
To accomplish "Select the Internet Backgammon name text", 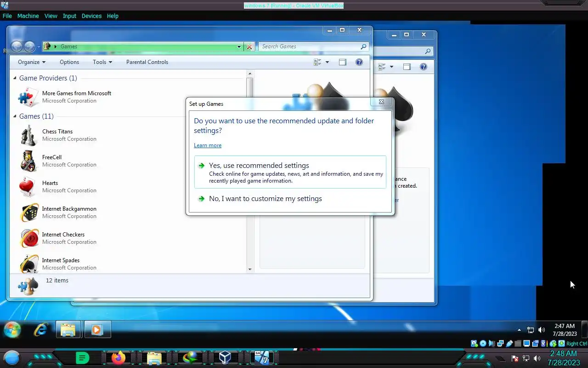I will 69,209.
